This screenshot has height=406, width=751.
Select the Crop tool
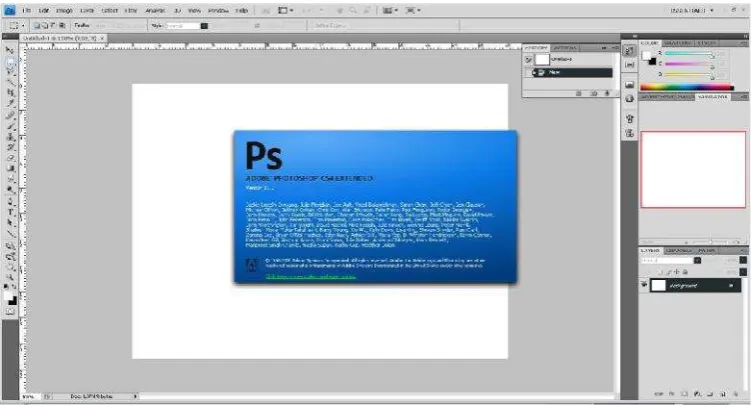tap(10, 92)
